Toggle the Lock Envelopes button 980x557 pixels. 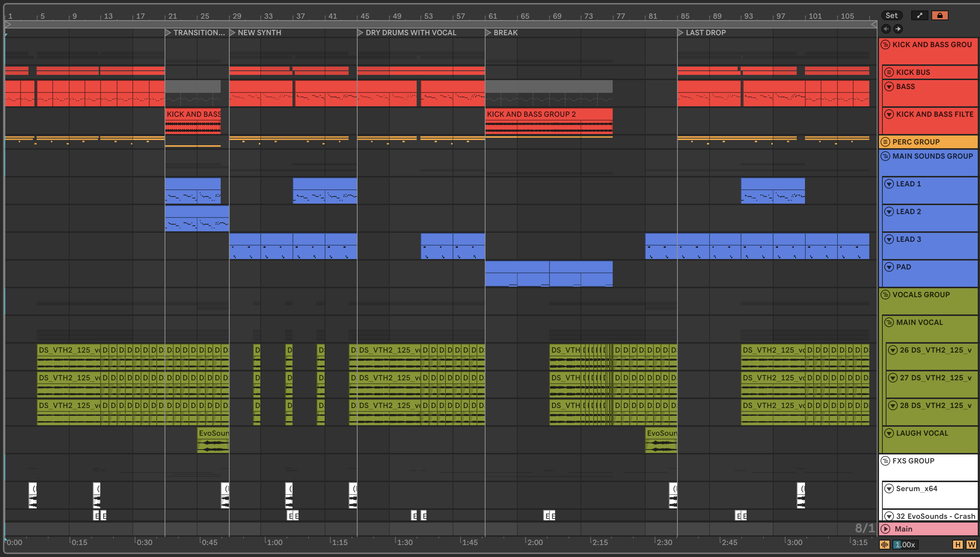click(940, 15)
